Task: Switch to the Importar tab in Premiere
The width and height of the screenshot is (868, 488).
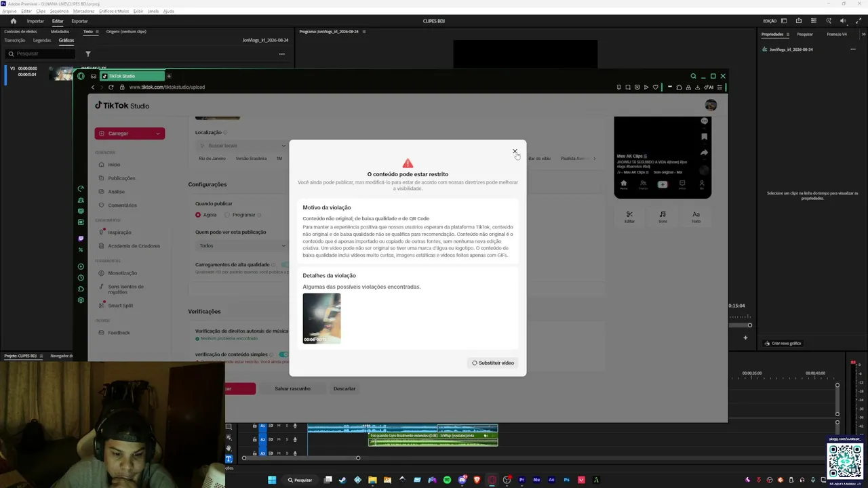Action: click(35, 21)
